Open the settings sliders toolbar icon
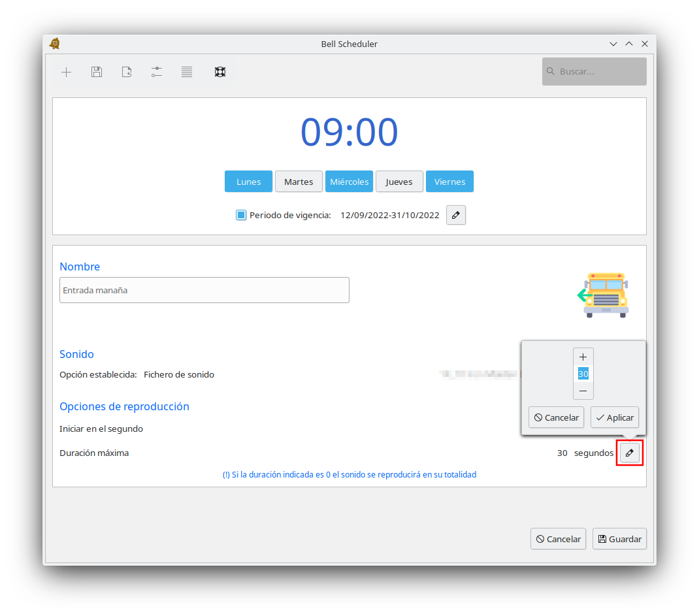699x616 pixels. [x=157, y=72]
